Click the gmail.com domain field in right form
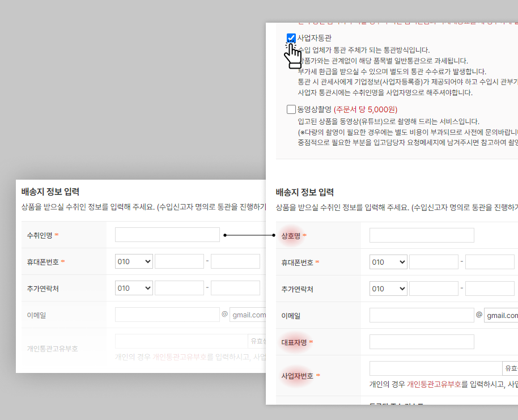Image resolution: width=518 pixels, height=420 pixels. click(501, 315)
